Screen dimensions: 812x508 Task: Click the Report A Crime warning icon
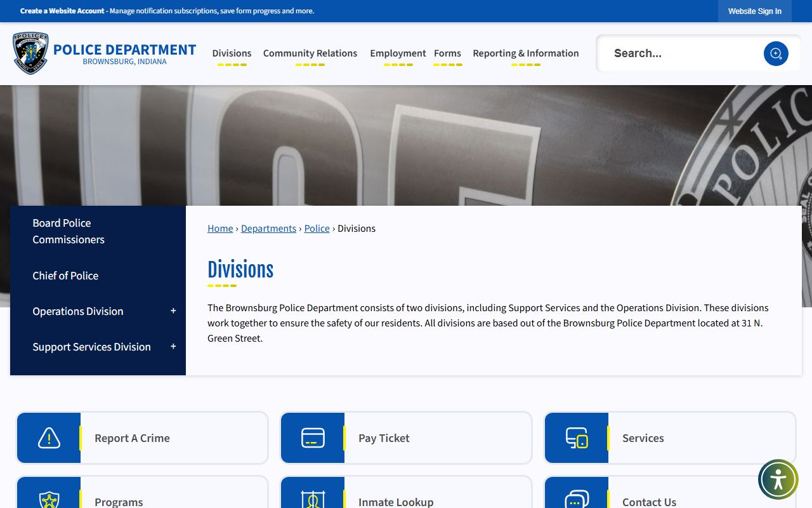coord(49,438)
